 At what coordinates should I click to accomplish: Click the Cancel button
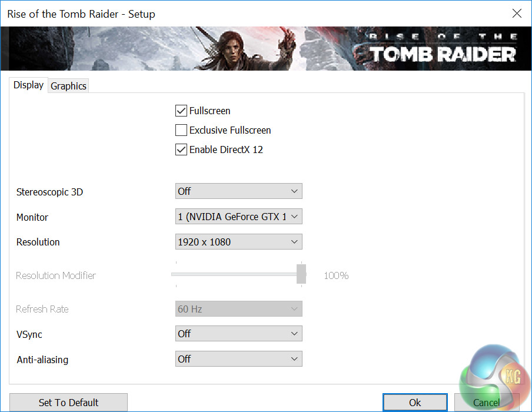(487, 403)
